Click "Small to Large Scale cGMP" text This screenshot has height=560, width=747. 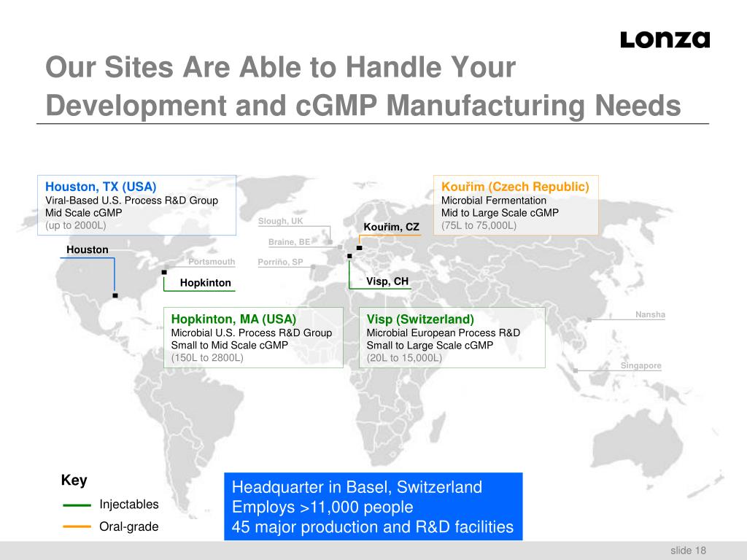430,345
